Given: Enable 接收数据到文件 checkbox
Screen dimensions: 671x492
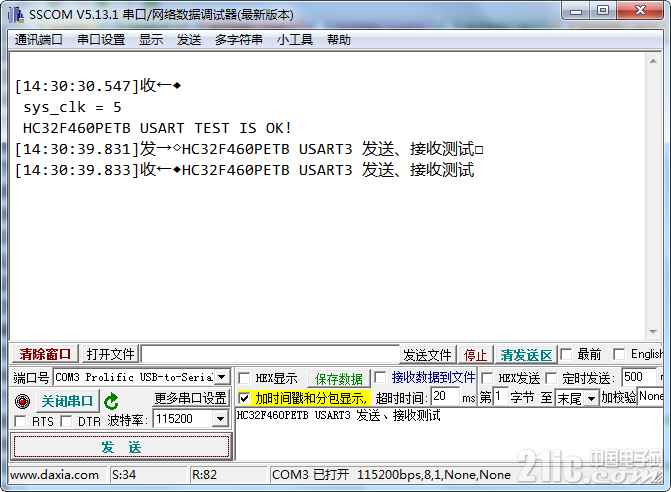Looking at the screenshot, I should coord(380,377).
